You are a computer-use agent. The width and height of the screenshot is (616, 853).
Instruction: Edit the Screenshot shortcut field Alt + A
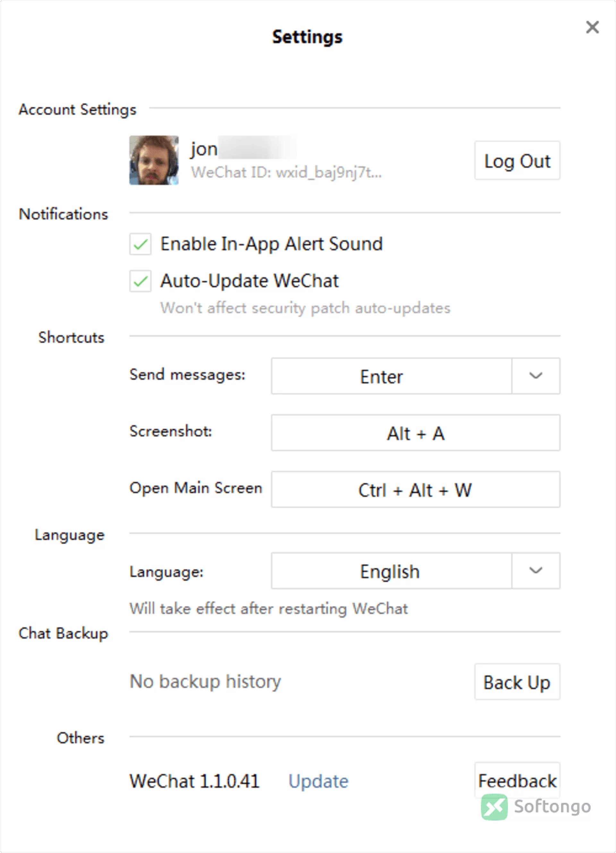pos(415,433)
